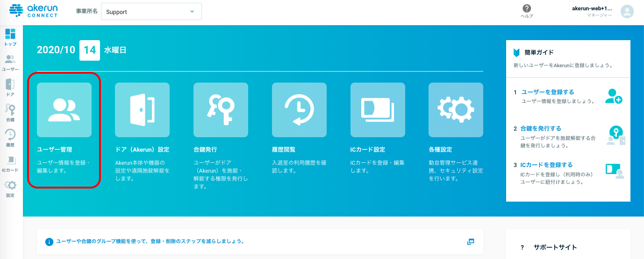Open the ドア（Akerun）設定 door tile

142,110
